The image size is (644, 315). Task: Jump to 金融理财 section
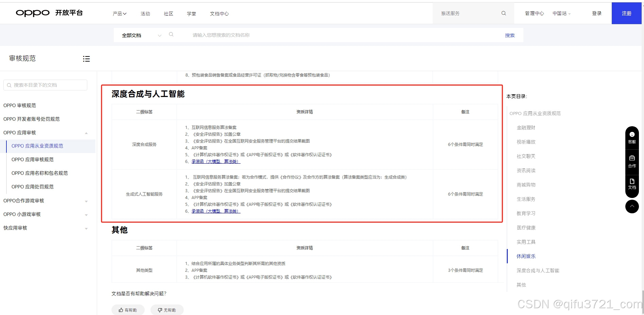[x=526, y=128]
